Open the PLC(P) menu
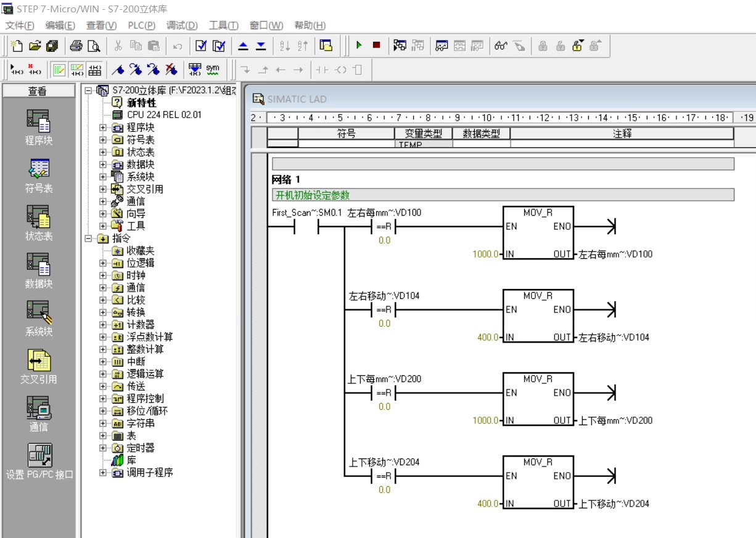756x538 pixels. (x=141, y=25)
